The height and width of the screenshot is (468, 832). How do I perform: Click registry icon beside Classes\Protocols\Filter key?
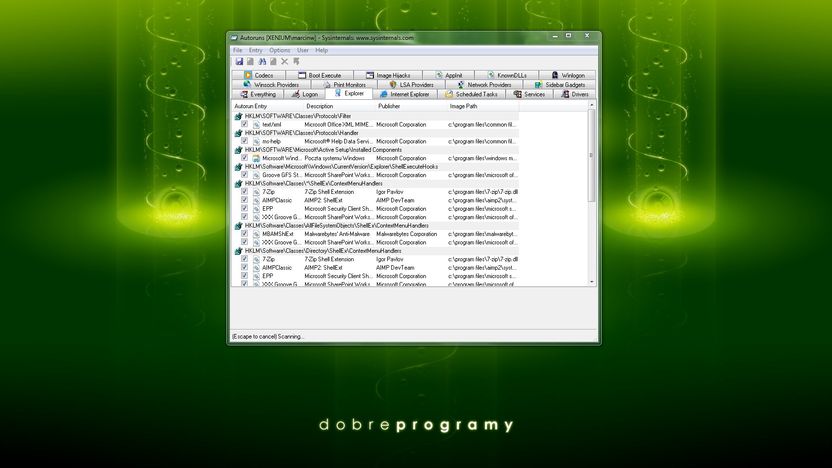[239, 116]
